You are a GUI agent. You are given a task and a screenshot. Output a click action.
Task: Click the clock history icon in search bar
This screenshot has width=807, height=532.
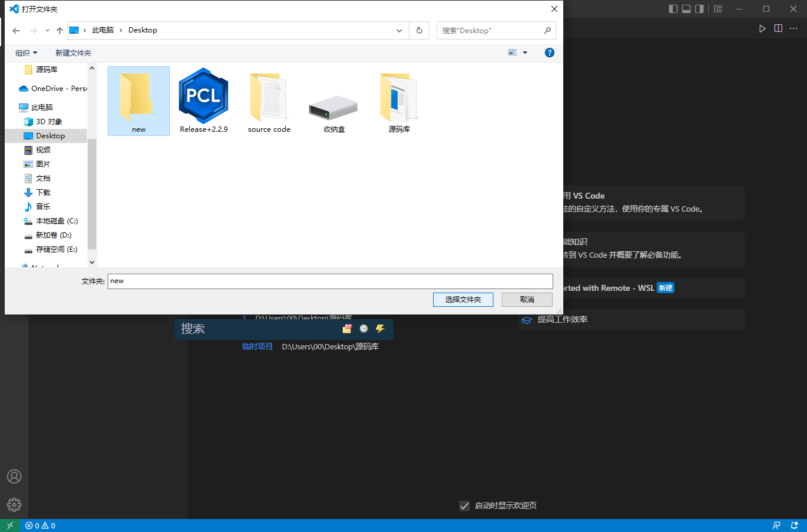click(x=364, y=329)
